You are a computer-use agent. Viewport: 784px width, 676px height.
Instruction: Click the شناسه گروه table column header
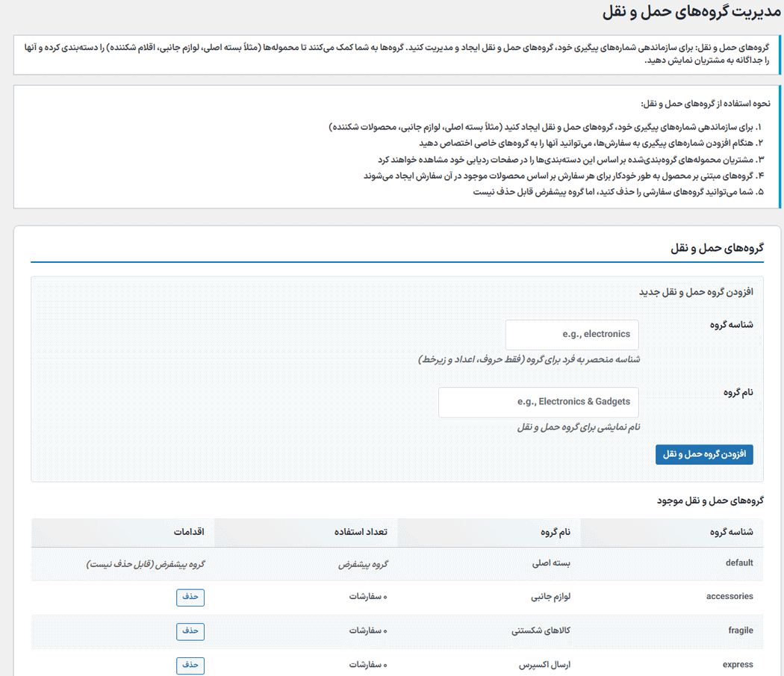point(730,532)
